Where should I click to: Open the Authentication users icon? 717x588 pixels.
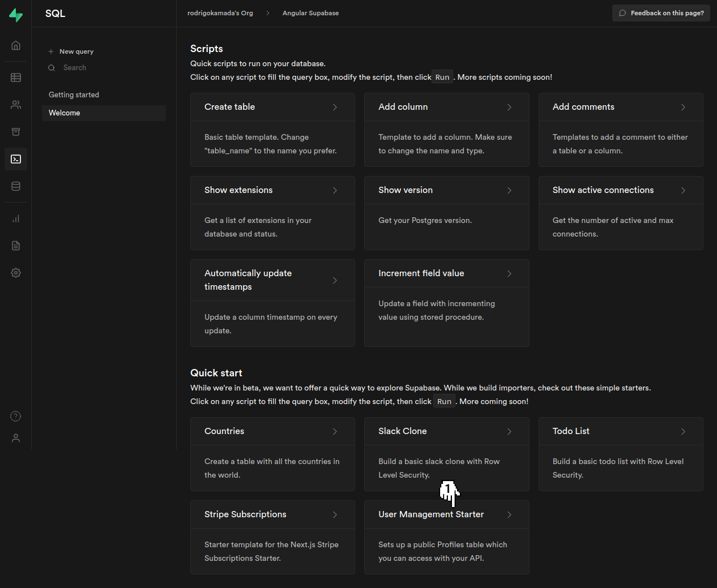tap(16, 105)
